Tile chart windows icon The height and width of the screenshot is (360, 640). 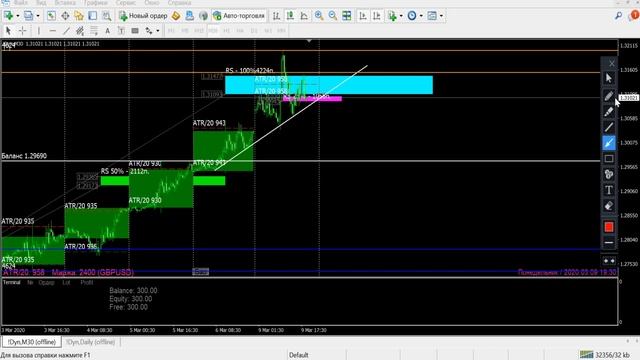tap(347, 16)
